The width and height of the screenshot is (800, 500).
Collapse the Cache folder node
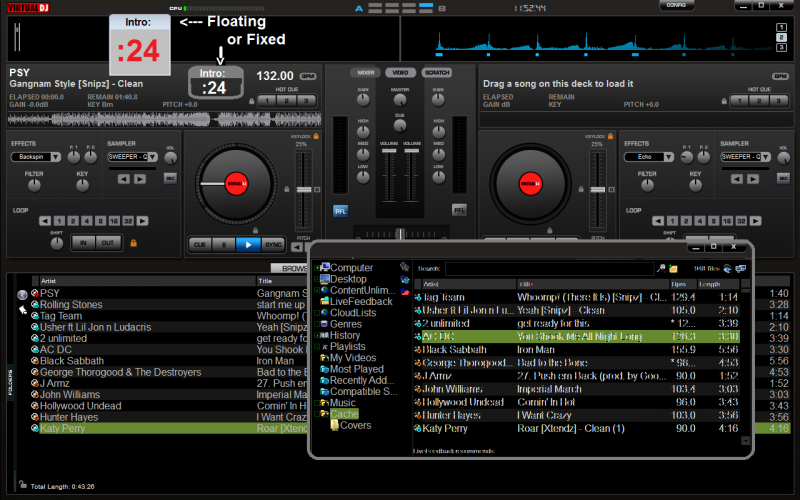317,414
